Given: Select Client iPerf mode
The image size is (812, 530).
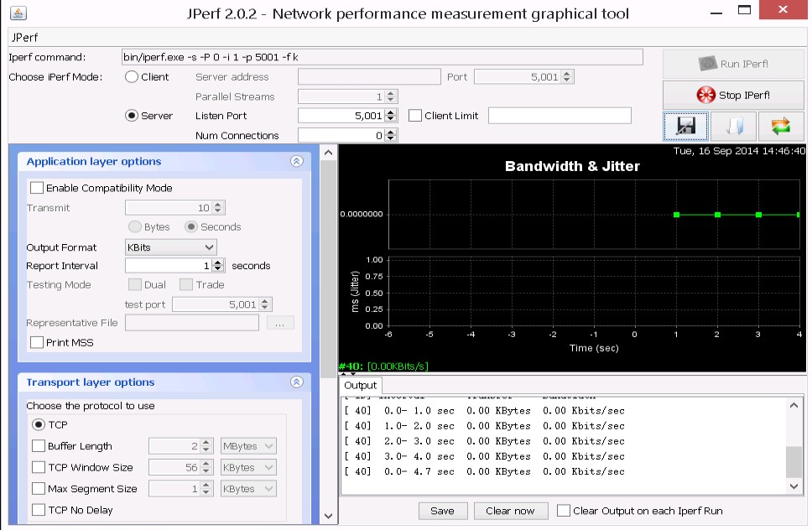Looking at the screenshot, I should (x=132, y=76).
